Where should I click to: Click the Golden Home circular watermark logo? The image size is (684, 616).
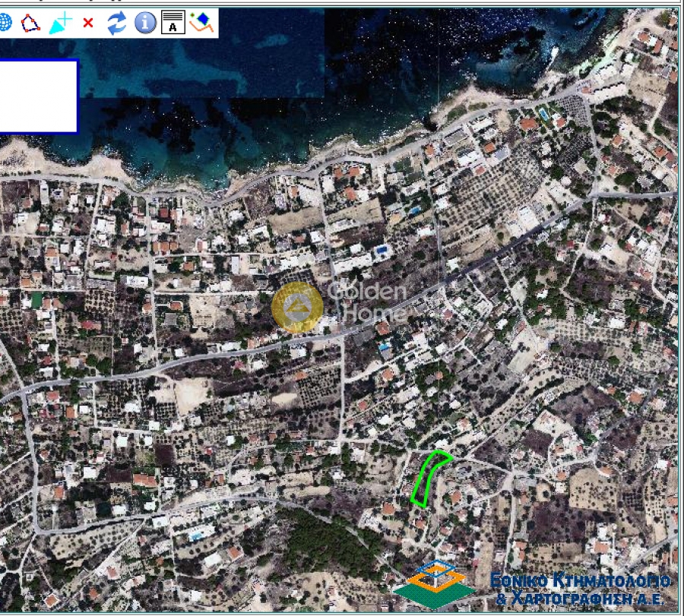(297, 308)
